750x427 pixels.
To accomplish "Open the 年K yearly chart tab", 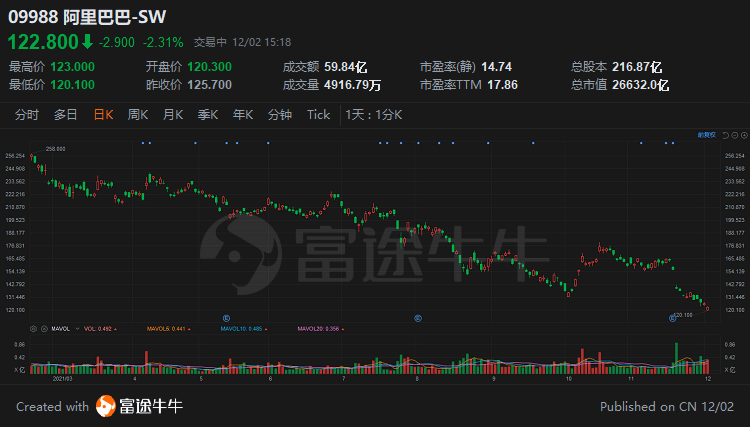I will pyautogui.click(x=243, y=115).
